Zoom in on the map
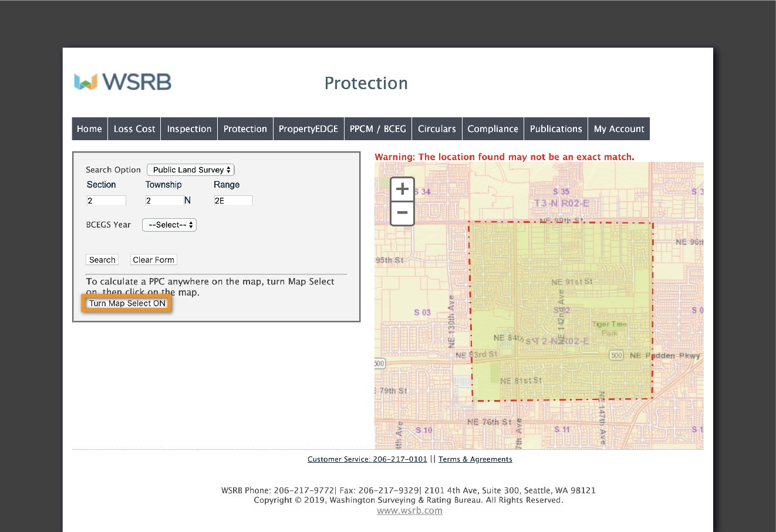Image resolution: width=776 pixels, height=532 pixels. 402,189
